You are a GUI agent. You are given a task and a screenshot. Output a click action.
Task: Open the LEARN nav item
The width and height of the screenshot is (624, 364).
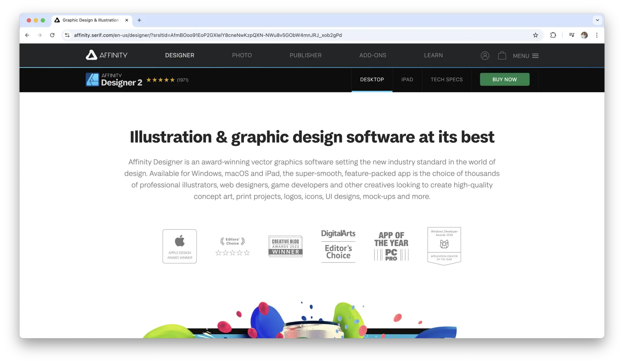click(433, 55)
